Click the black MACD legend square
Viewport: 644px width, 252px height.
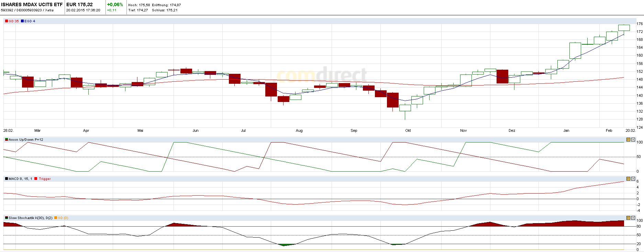coord(7,179)
